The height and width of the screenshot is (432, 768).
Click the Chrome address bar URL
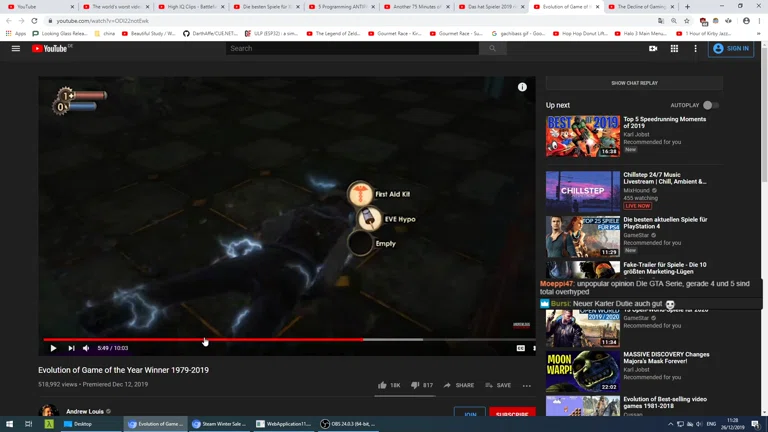click(x=102, y=21)
